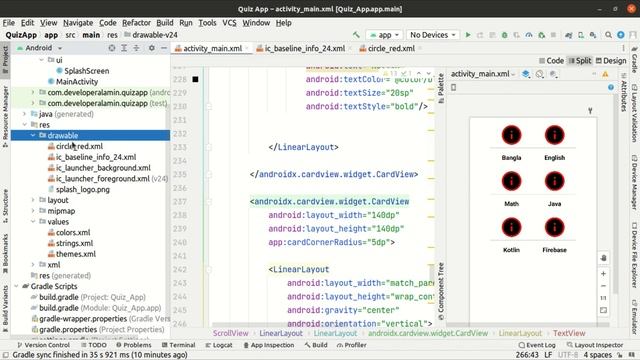Zoom in the layout preview with plus
This screenshot has height=360, width=640.
coord(603,273)
